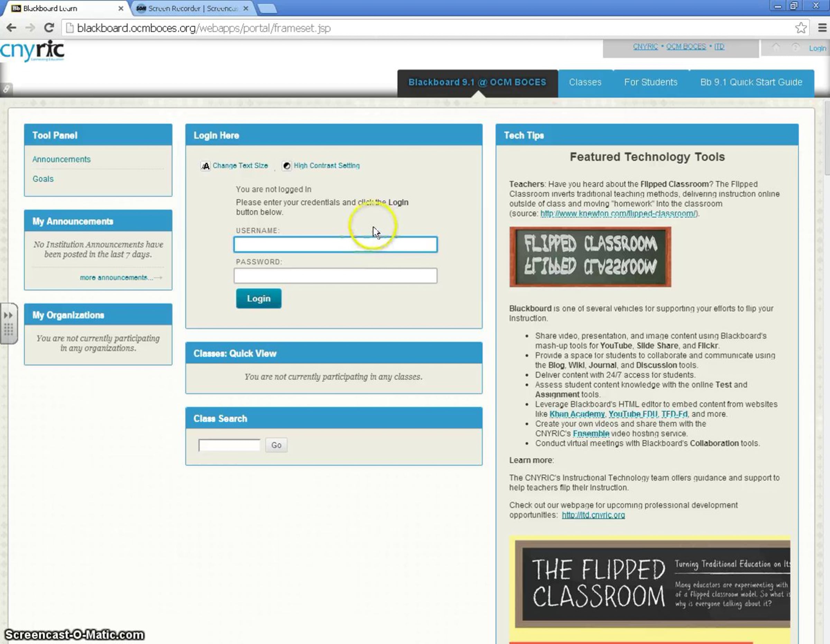Click the High Contrast circle icon
The height and width of the screenshot is (644, 830).
click(287, 166)
